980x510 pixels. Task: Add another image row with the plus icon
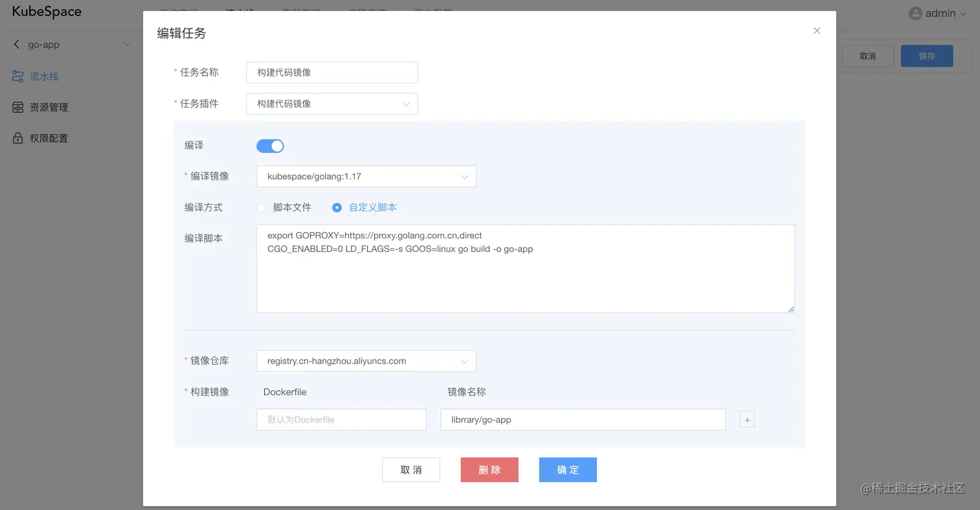click(747, 420)
